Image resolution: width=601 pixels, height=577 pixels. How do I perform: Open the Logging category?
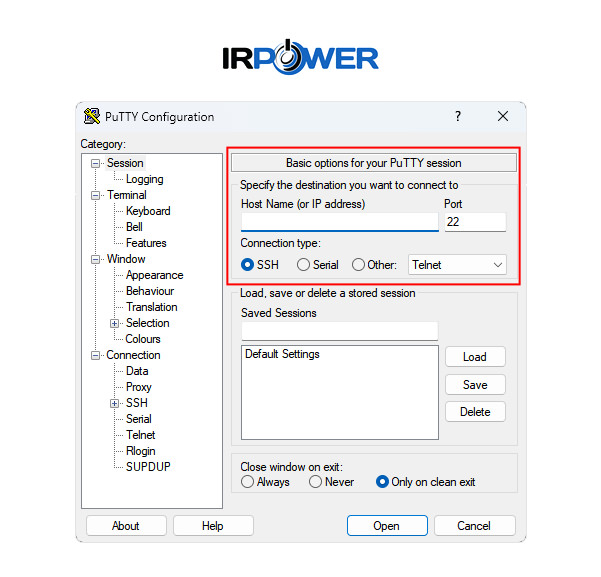tap(144, 179)
